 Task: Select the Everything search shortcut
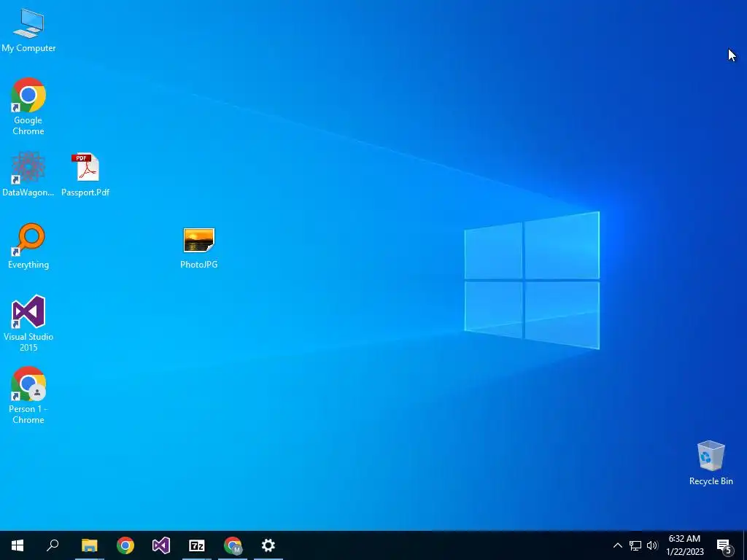[28, 246]
